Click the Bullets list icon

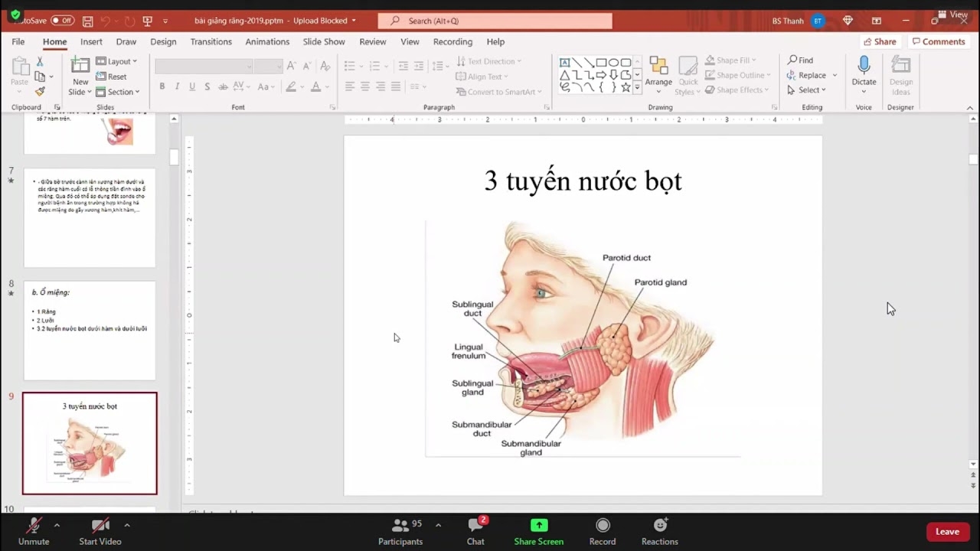[350, 66]
